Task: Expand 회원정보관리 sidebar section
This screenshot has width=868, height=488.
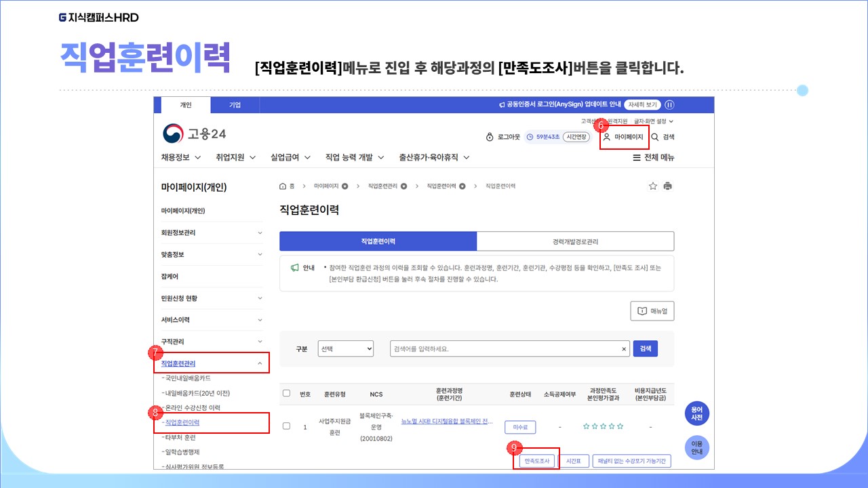Action: [x=260, y=232]
